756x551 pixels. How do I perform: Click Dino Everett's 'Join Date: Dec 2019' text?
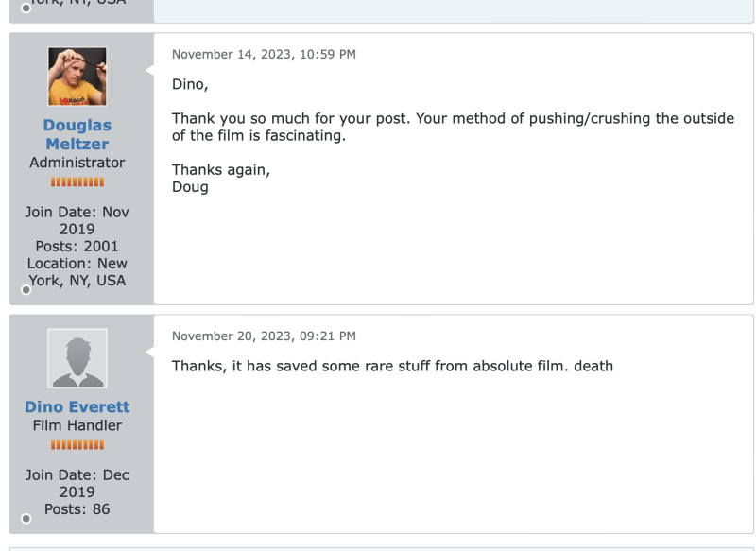77,484
